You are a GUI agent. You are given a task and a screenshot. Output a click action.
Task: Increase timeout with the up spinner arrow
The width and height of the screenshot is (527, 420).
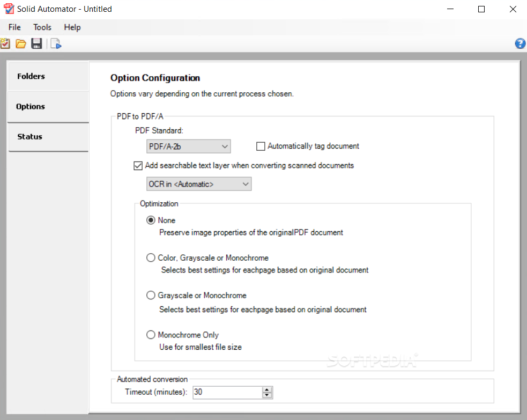[x=267, y=389]
